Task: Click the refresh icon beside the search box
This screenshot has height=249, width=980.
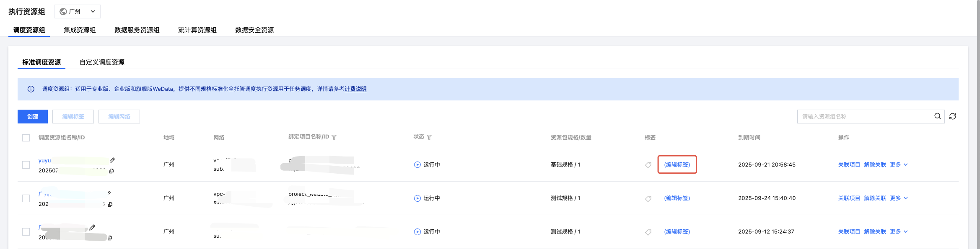Action: (952, 116)
